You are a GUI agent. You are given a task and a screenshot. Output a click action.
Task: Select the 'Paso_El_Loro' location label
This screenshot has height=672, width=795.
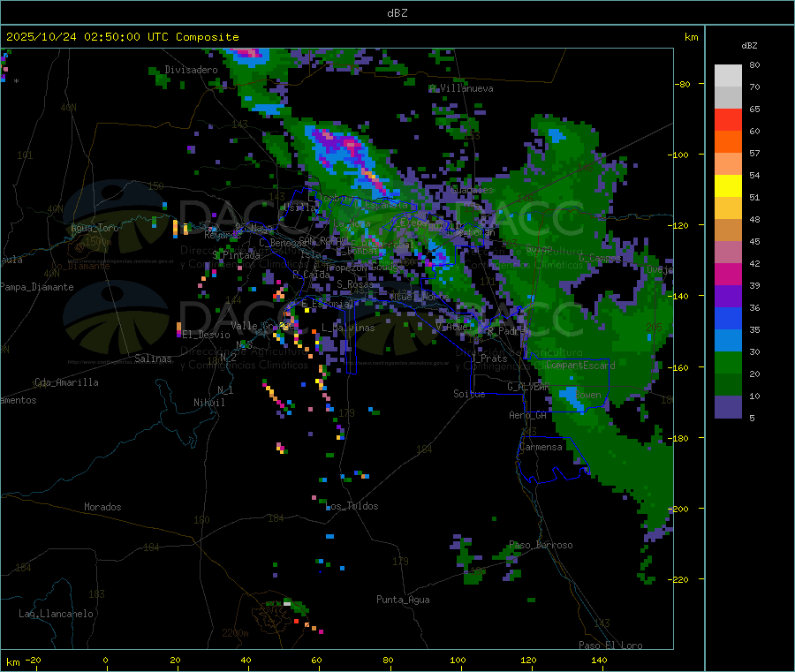(x=610, y=646)
